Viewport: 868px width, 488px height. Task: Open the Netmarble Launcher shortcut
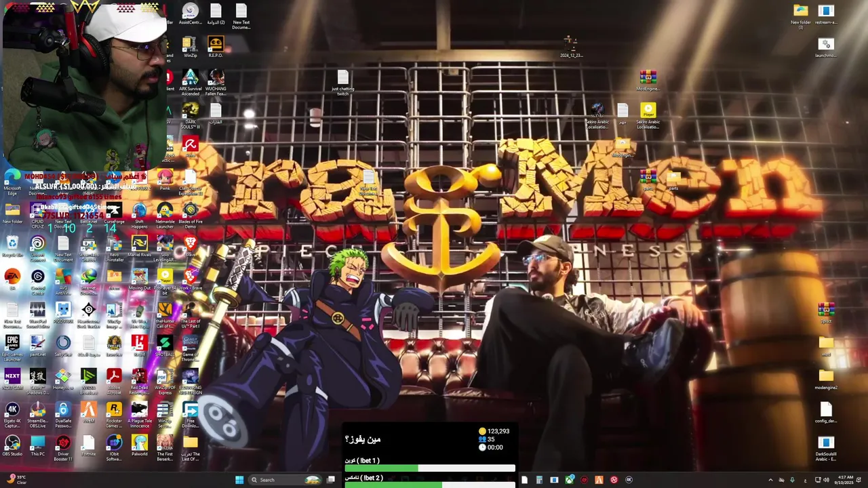(165, 216)
